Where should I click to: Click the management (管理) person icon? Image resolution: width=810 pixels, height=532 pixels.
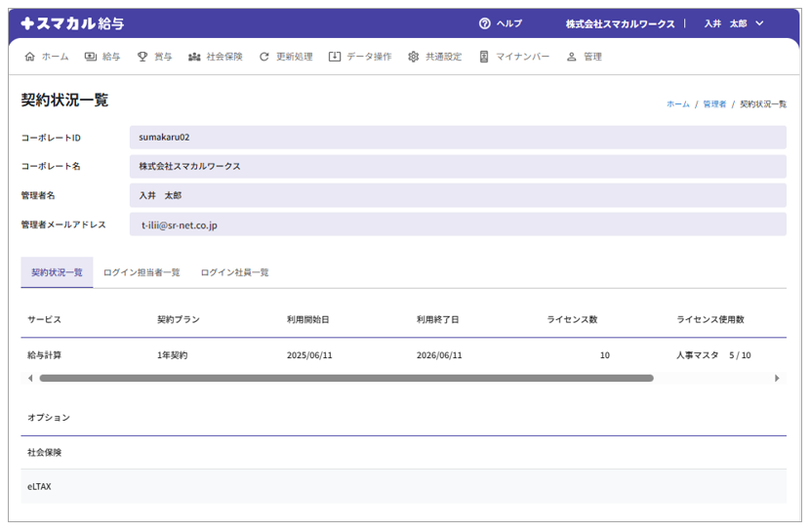[572, 57]
